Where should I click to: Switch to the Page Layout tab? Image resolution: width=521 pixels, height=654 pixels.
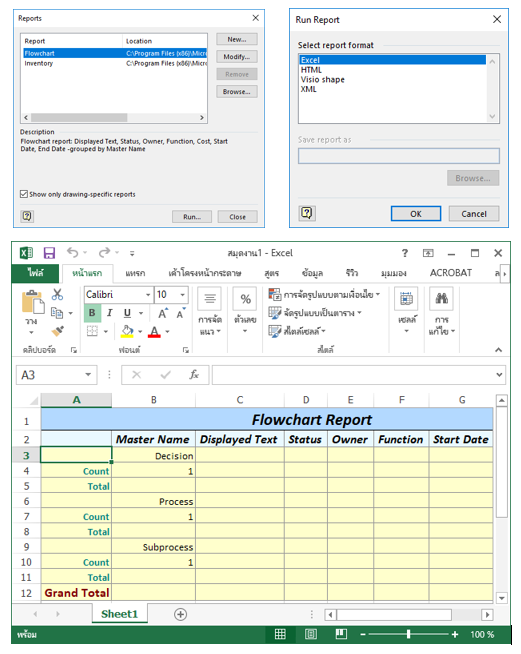(204, 273)
